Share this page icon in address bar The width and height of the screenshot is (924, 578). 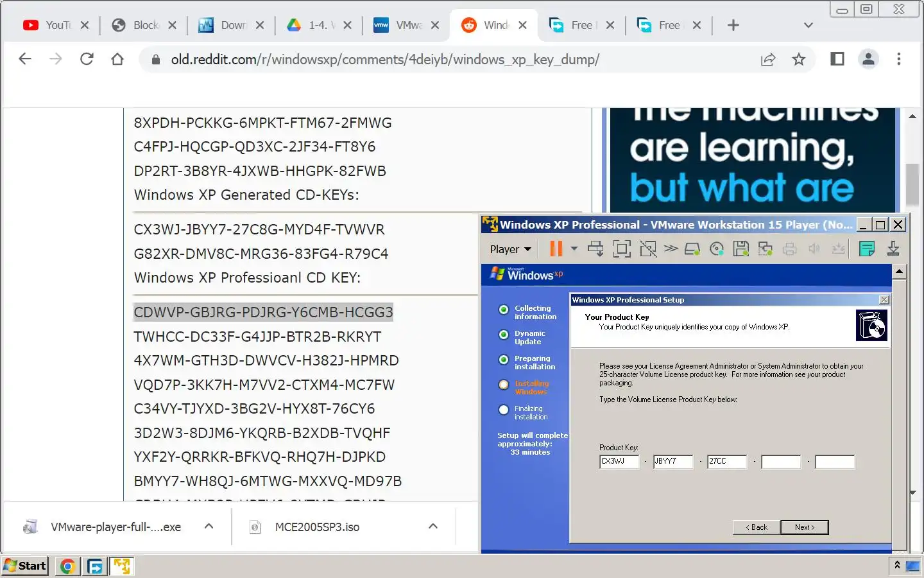click(768, 60)
